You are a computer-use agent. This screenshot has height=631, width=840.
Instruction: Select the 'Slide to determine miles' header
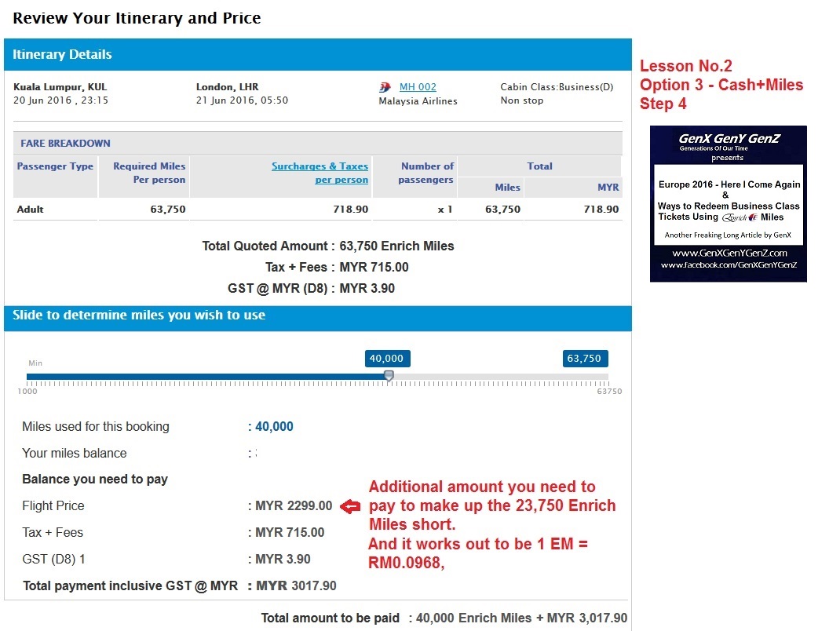pyautogui.click(x=318, y=315)
